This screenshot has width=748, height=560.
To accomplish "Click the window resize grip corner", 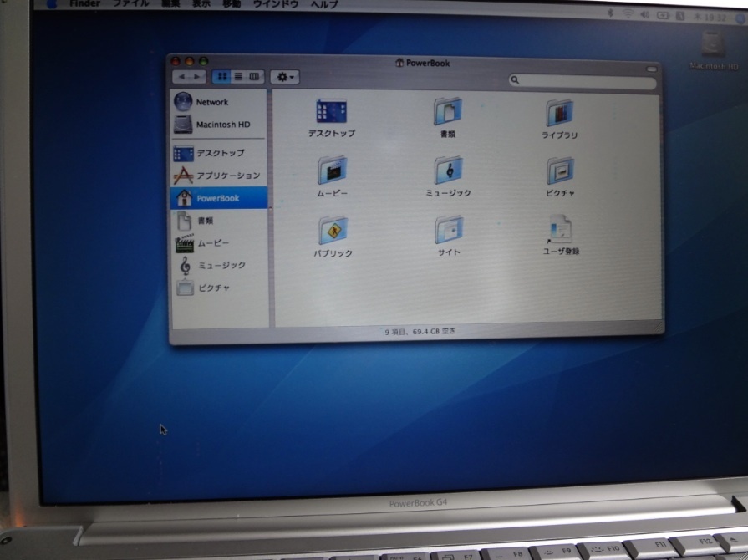I will [x=658, y=327].
